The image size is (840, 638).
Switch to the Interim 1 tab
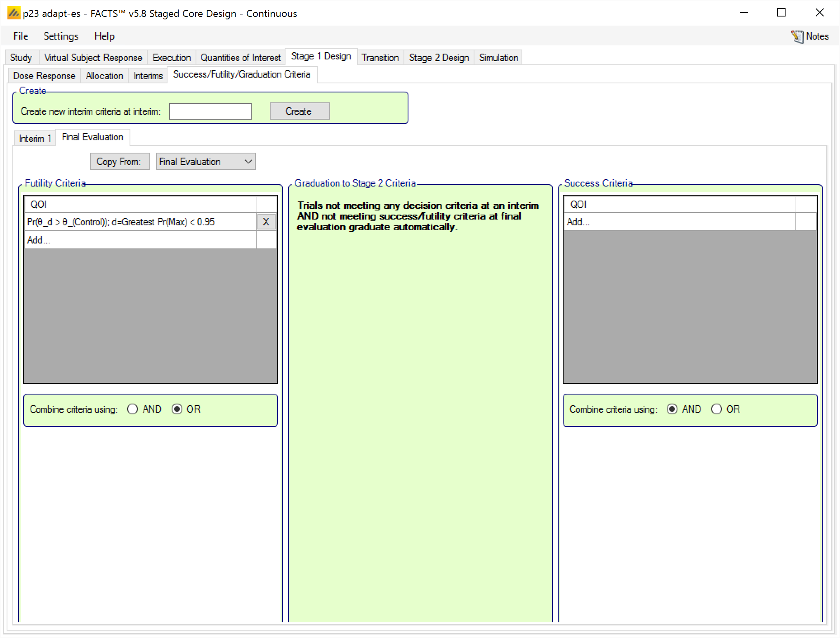(35, 139)
